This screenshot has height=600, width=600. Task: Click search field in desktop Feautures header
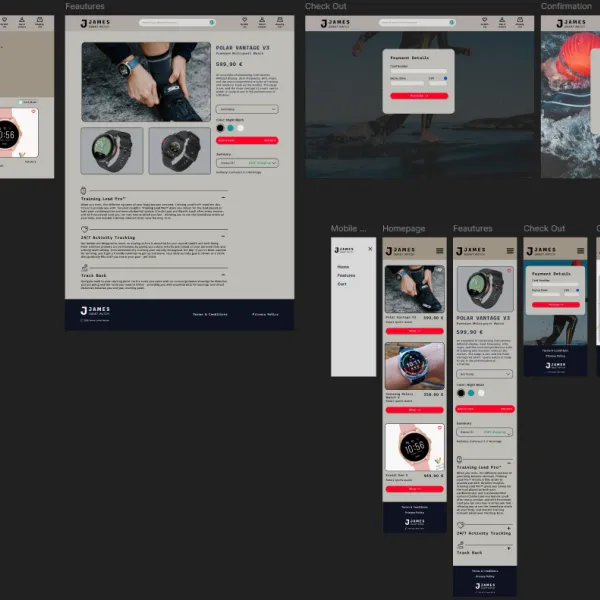[177, 23]
